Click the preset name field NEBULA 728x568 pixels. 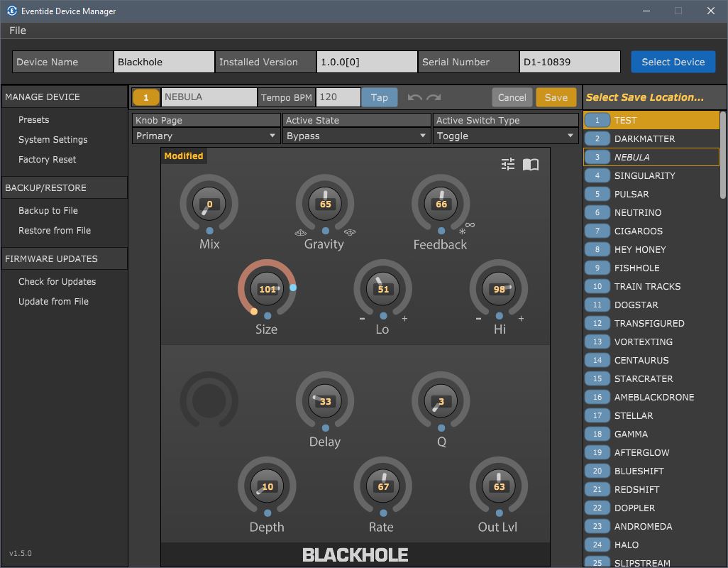point(209,97)
